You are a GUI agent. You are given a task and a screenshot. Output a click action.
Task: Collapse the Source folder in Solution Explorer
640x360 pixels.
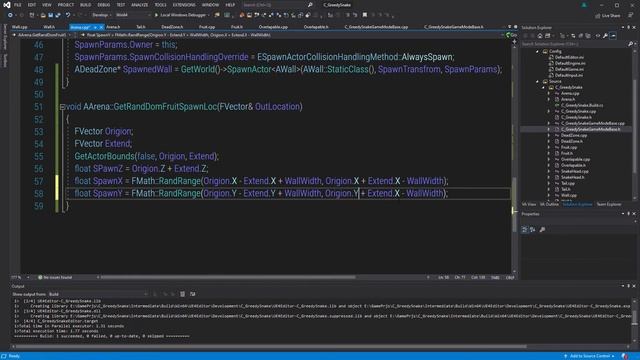[538, 81]
